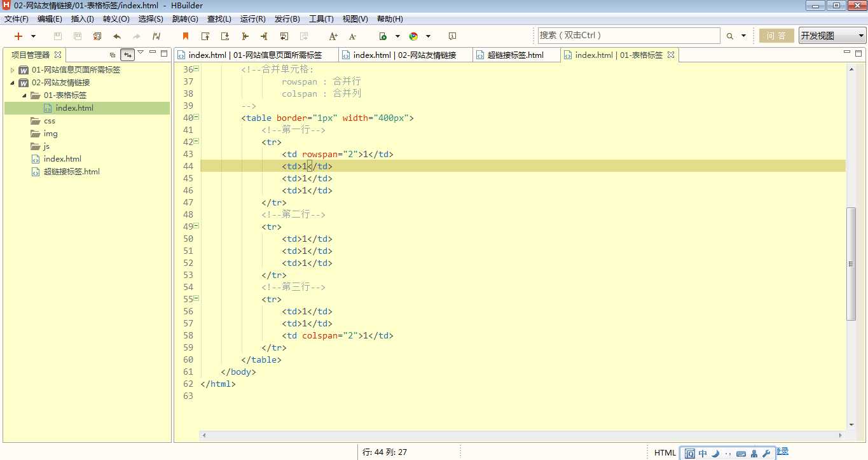This screenshot has height=460, width=868.
Task: Fold the comment block at line 36
Action: (196, 69)
